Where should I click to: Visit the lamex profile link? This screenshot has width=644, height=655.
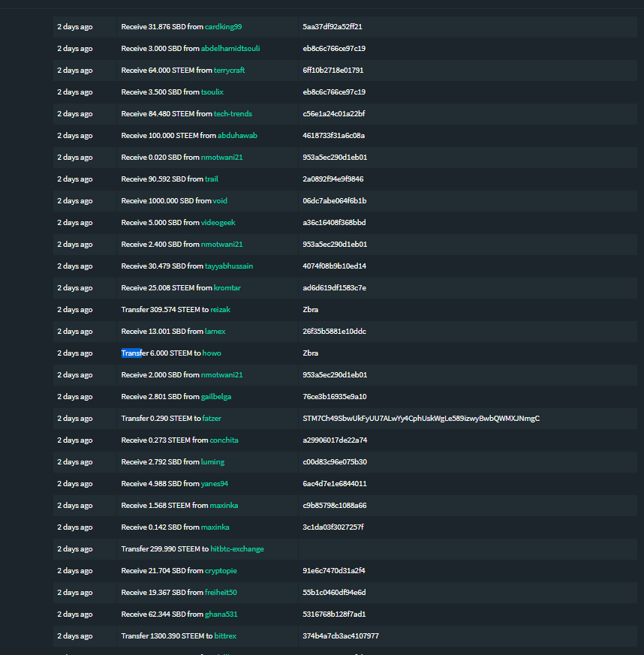click(215, 331)
